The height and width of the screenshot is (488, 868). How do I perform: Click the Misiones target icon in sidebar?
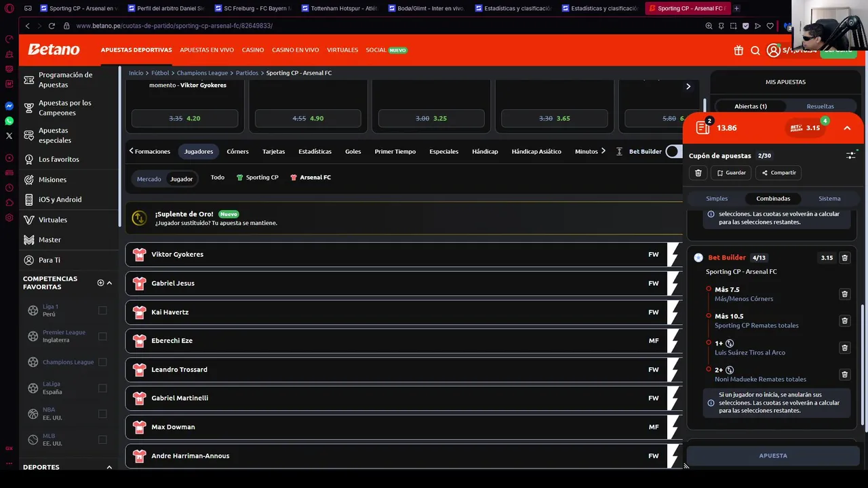click(29, 180)
